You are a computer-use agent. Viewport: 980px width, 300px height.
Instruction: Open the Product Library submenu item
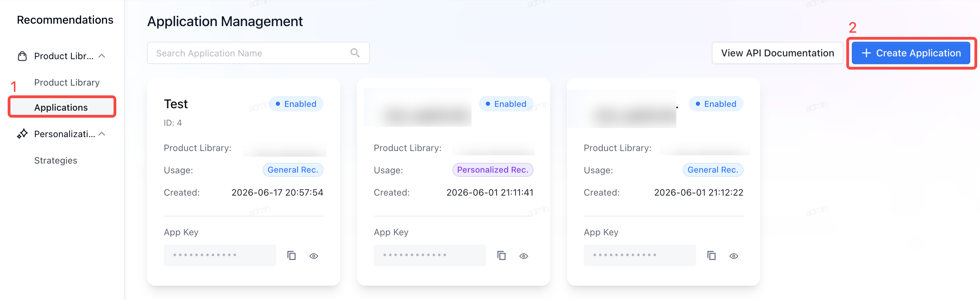(67, 82)
